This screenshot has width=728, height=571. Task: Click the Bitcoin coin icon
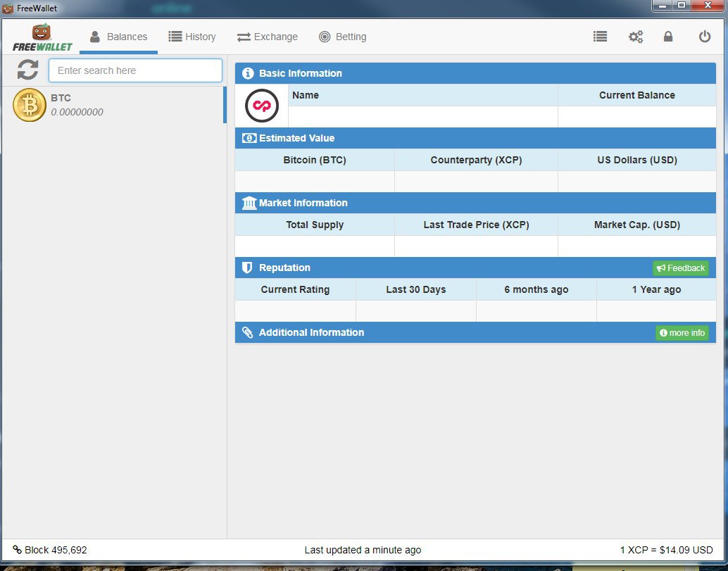click(30, 105)
